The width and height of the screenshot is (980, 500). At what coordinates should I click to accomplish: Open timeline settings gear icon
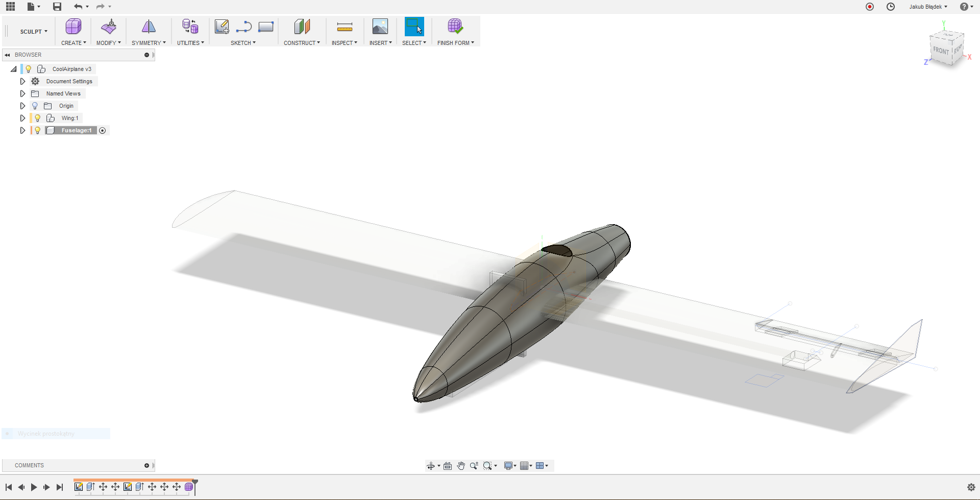pos(971,487)
